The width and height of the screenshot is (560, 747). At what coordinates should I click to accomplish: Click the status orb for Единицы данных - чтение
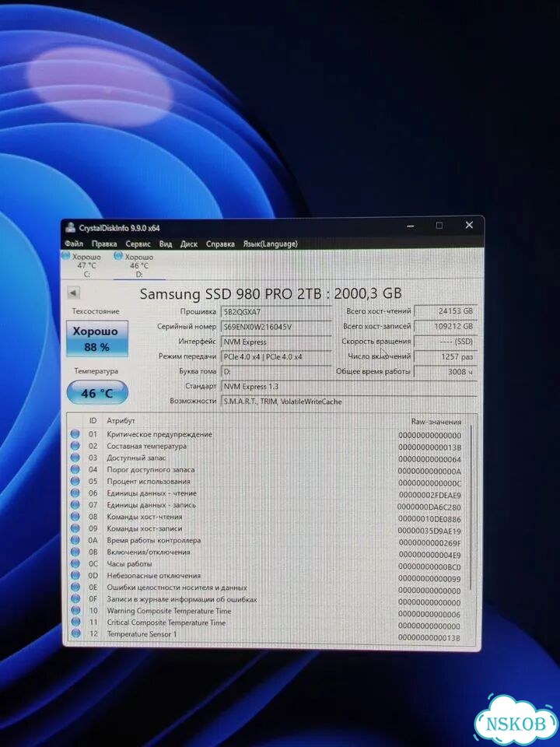75,493
